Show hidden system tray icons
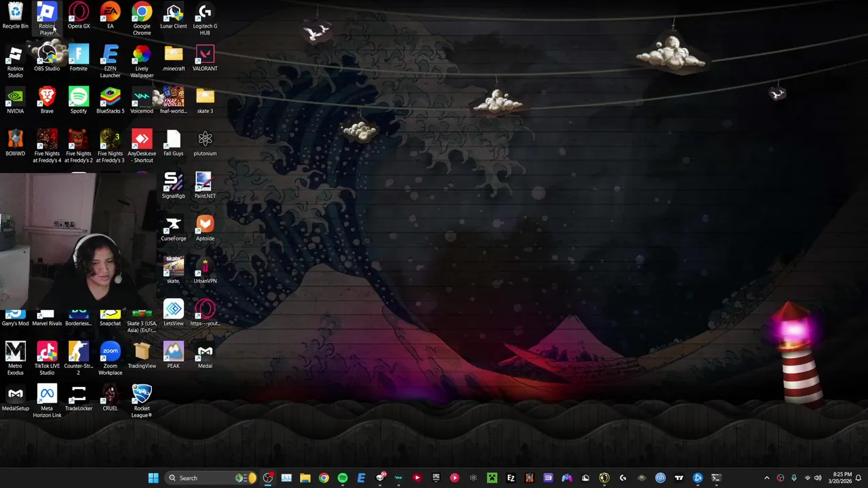Viewport: 868px width, 488px height. [x=767, y=478]
